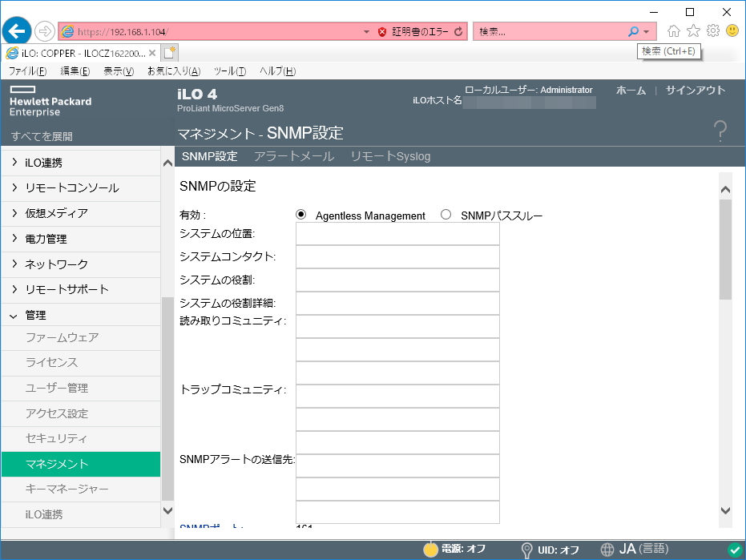Select マネジメント in sidebar
The width and height of the screenshot is (746, 560).
pos(81,464)
